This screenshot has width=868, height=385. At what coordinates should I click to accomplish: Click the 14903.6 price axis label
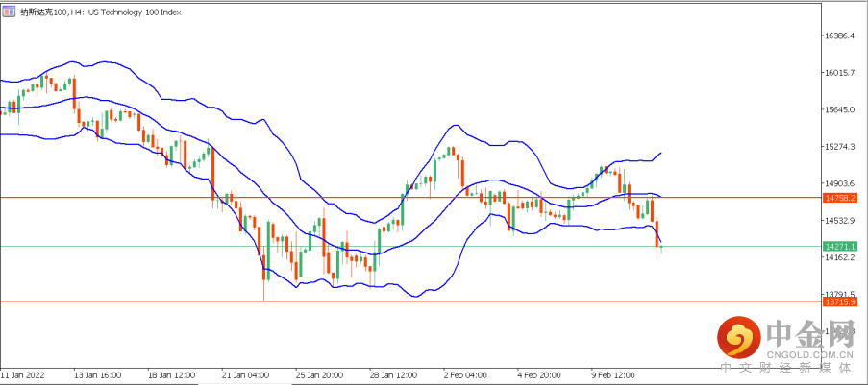[x=841, y=183]
